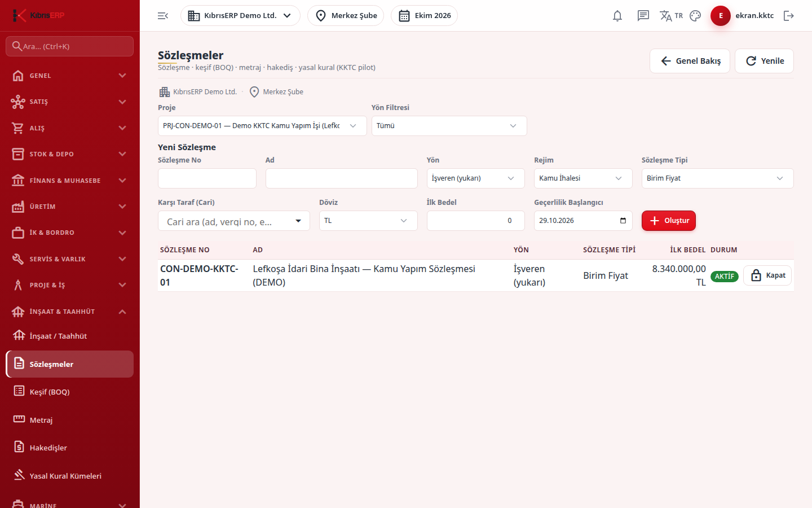Viewport: 812px width, 508px height.
Task: Open the Karşı Taraf (Cari) search combo
Action: tap(234, 221)
